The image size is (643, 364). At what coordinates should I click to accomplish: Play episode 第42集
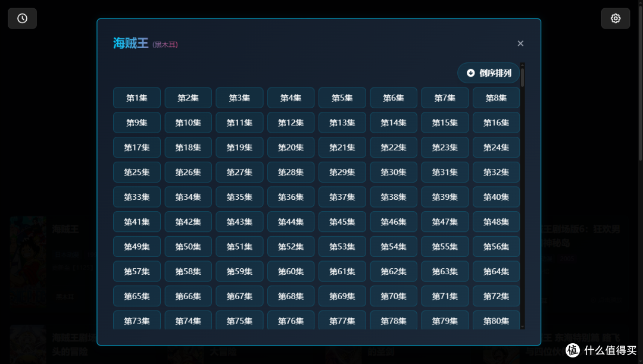188,222
